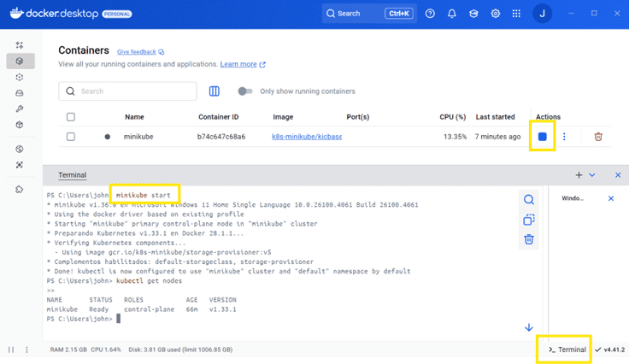This screenshot has width=629, height=364.
Task: Open the notifications bell
Action: (x=452, y=14)
